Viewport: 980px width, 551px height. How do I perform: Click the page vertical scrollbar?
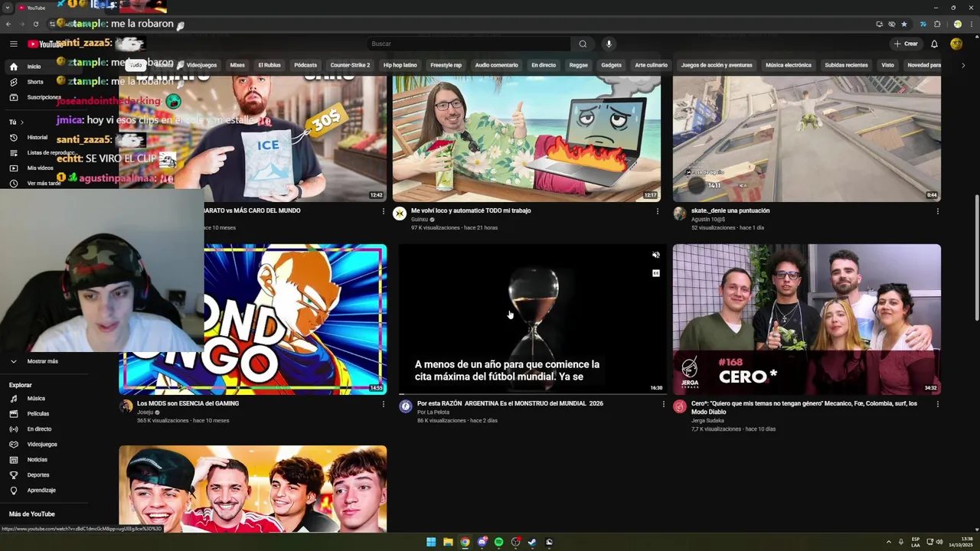pyautogui.click(x=976, y=258)
